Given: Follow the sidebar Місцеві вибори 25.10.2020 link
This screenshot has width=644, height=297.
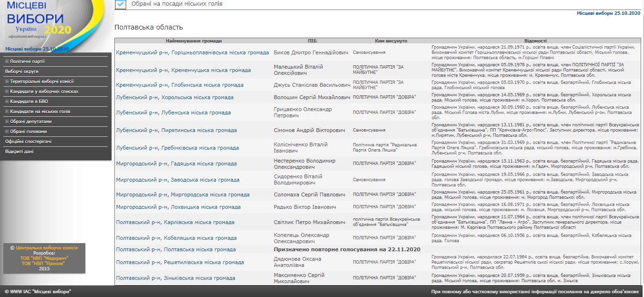Looking at the screenshot, I should [37, 49].
